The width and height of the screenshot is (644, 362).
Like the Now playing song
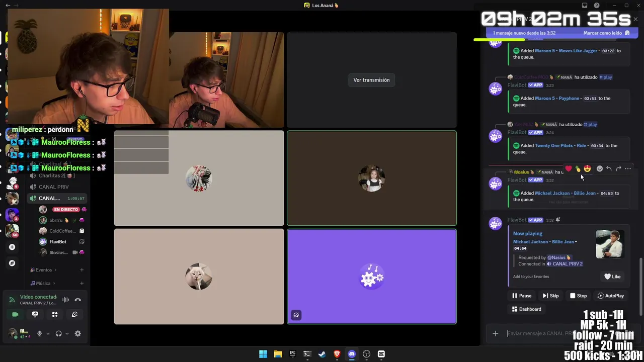pos(612,277)
